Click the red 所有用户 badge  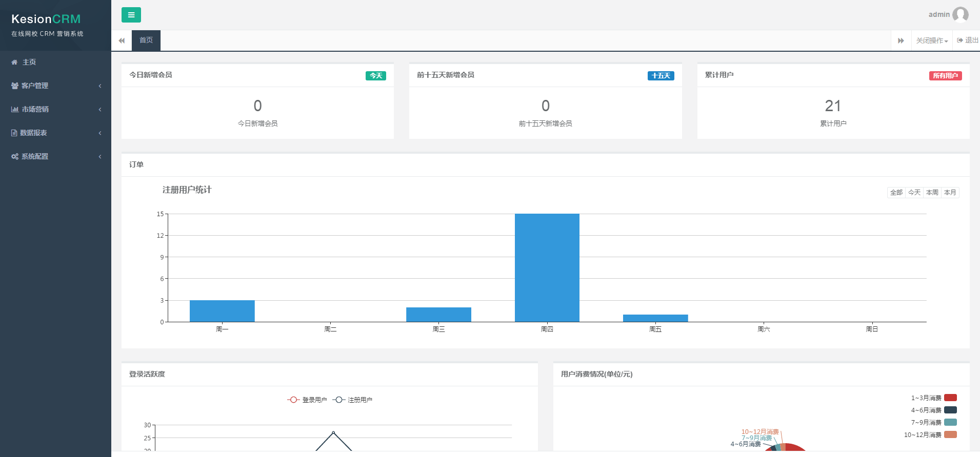point(945,76)
